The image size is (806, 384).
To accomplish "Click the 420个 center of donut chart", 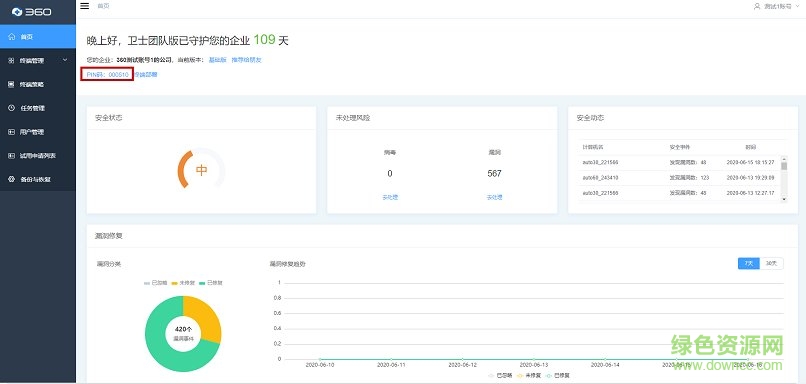I will (183, 329).
